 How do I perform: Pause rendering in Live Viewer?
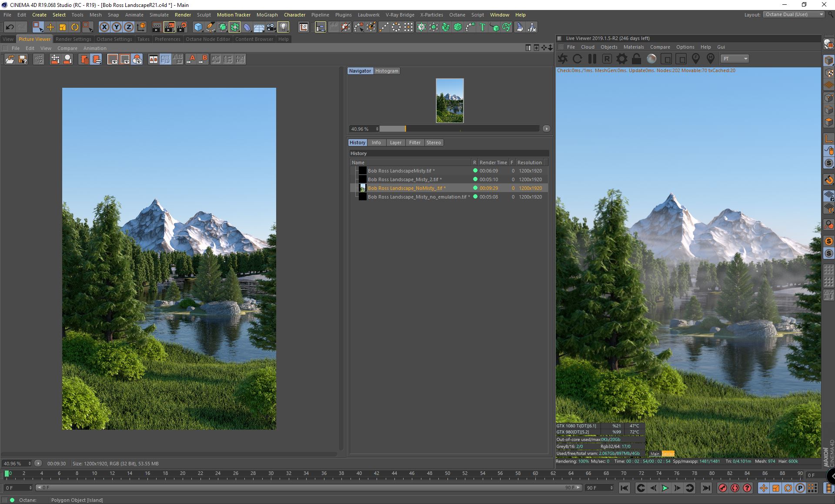[x=592, y=59]
